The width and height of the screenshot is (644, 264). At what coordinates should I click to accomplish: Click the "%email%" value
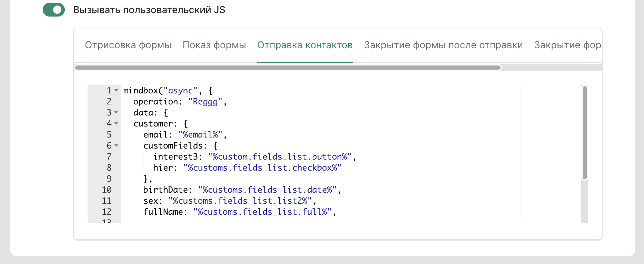pos(201,135)
